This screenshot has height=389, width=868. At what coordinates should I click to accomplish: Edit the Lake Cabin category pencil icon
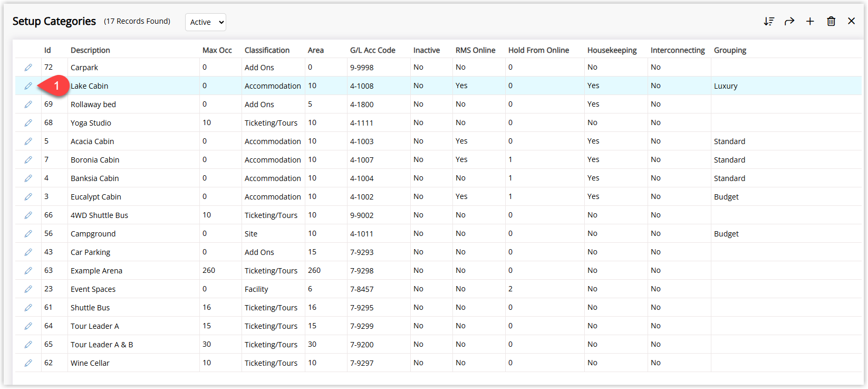(28, 86)
